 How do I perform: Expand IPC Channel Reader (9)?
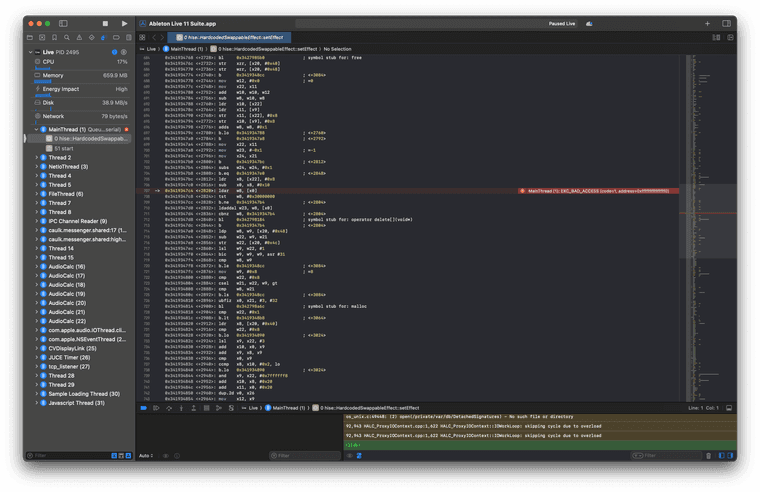coord(36,221)
